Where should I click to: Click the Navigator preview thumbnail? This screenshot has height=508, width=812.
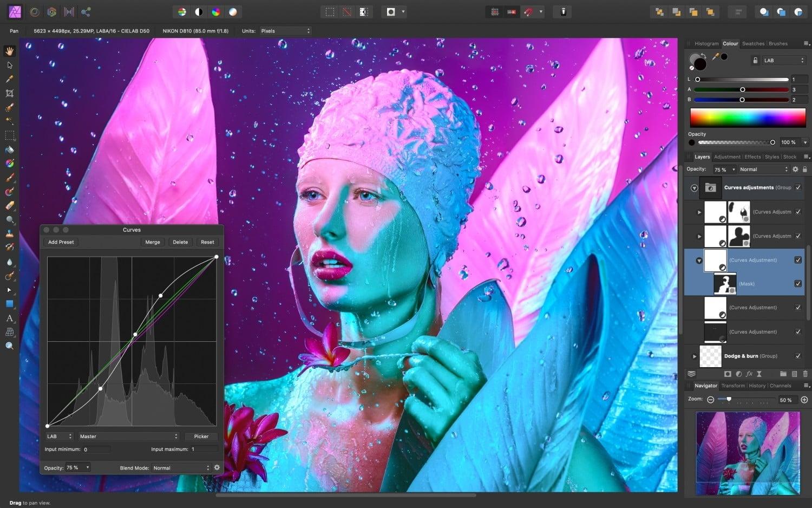click(748, 454)
